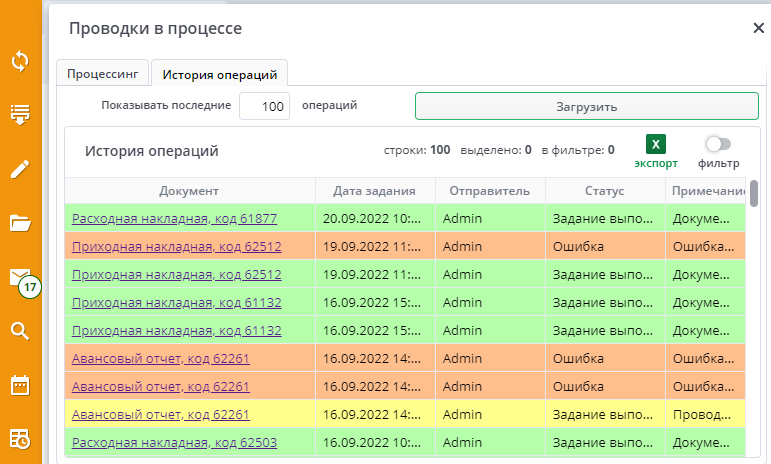
Task: Open the calendar sidebar icon
Action: (20, 385)
